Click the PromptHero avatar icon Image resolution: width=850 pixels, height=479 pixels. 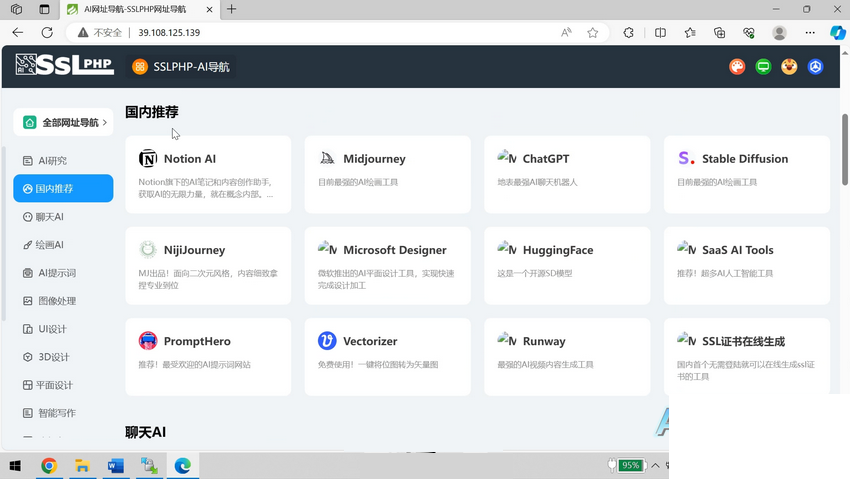click(x=147, y=341)
